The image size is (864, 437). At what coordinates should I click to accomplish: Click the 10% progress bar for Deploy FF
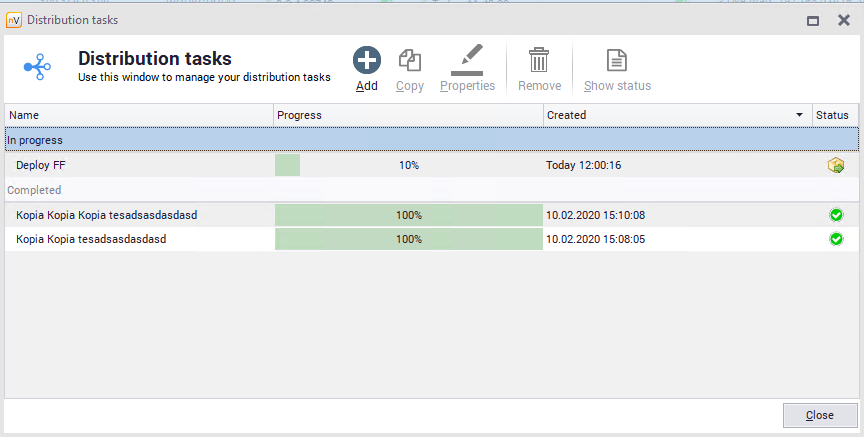pyautogui.click(x=408, y=166)
